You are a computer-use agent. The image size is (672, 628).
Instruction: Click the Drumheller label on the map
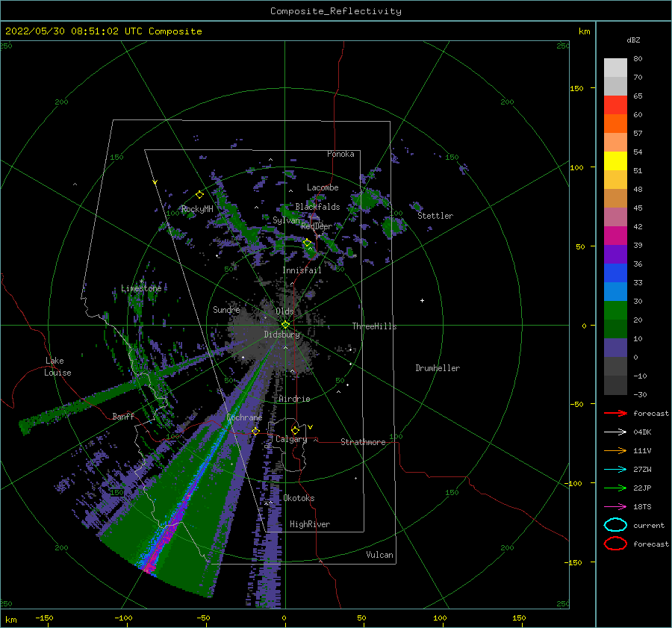438,368
